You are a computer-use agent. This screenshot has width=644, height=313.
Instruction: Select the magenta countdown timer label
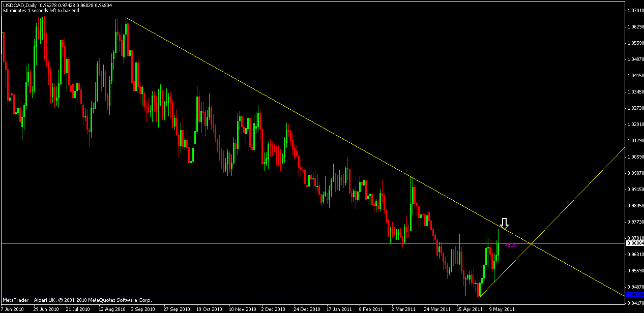tap(511, 245)
